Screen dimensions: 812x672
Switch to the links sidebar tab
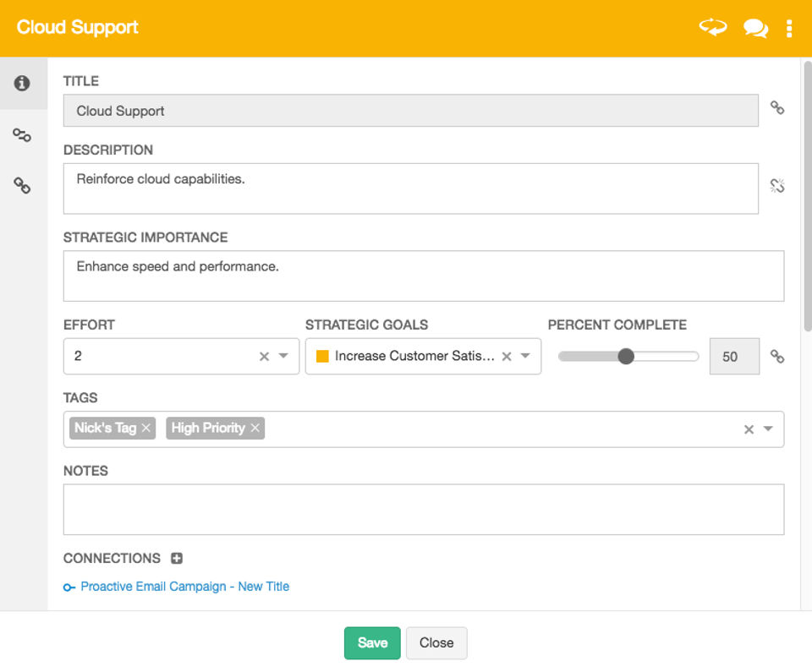[x=22, y=186]
